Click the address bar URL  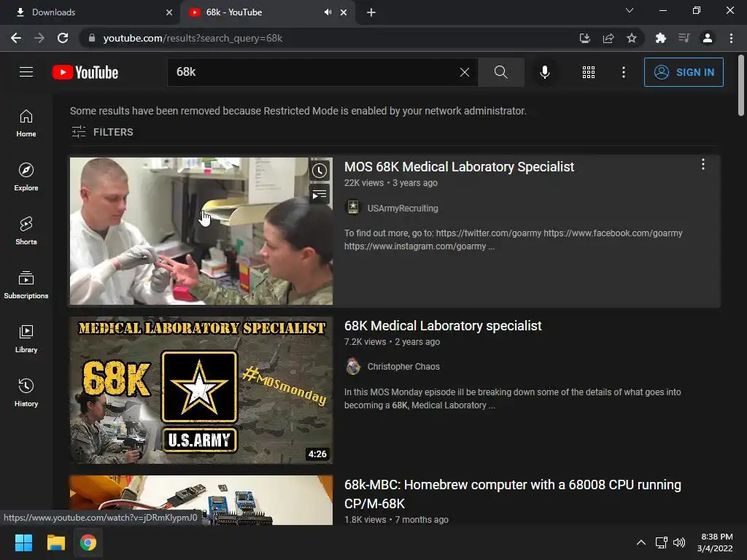[x=193, y=38]
